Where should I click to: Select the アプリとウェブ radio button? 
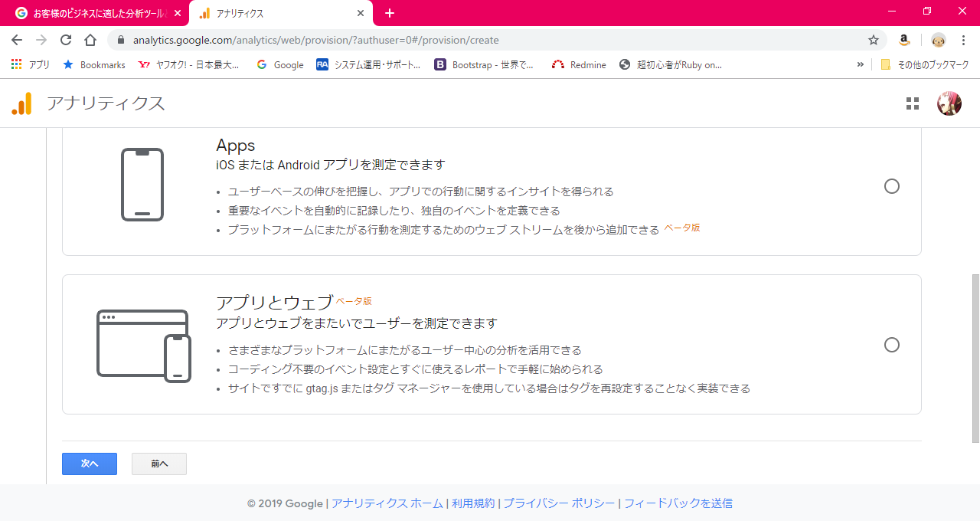pos(891,345)
